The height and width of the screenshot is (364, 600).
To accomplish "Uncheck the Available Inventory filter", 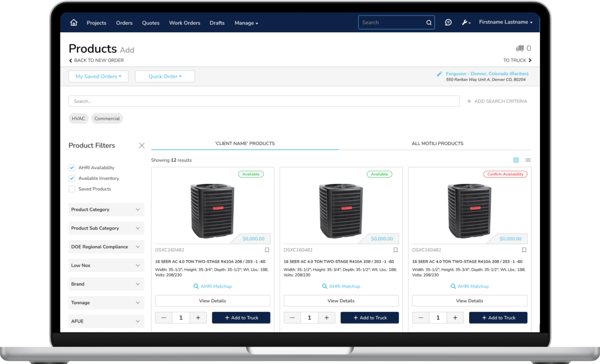I will (72, 178).
